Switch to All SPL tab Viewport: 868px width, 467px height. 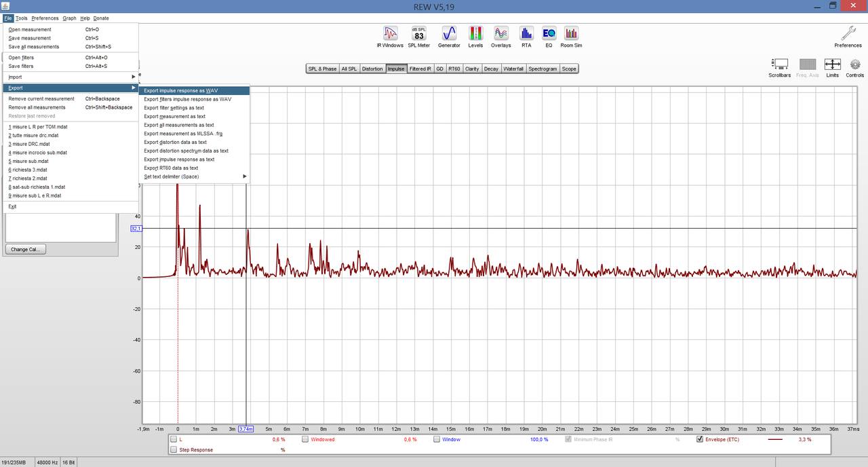pyautogui.click(x=349, y=69)
